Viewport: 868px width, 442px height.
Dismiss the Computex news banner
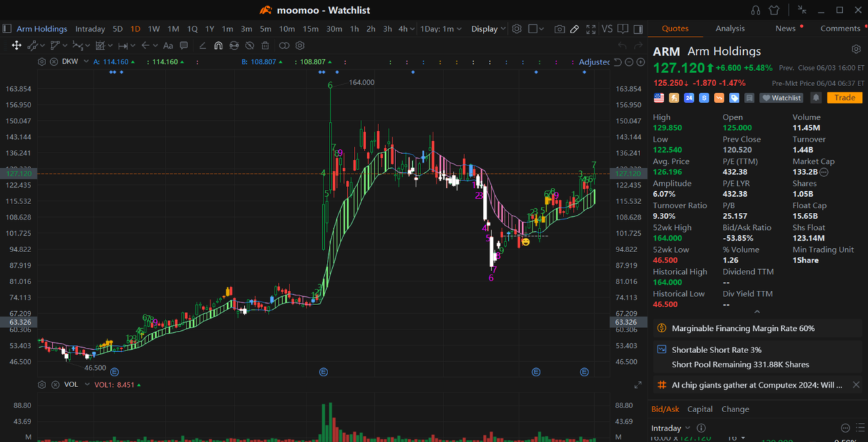pyautogui.click(x=856, y=384)
